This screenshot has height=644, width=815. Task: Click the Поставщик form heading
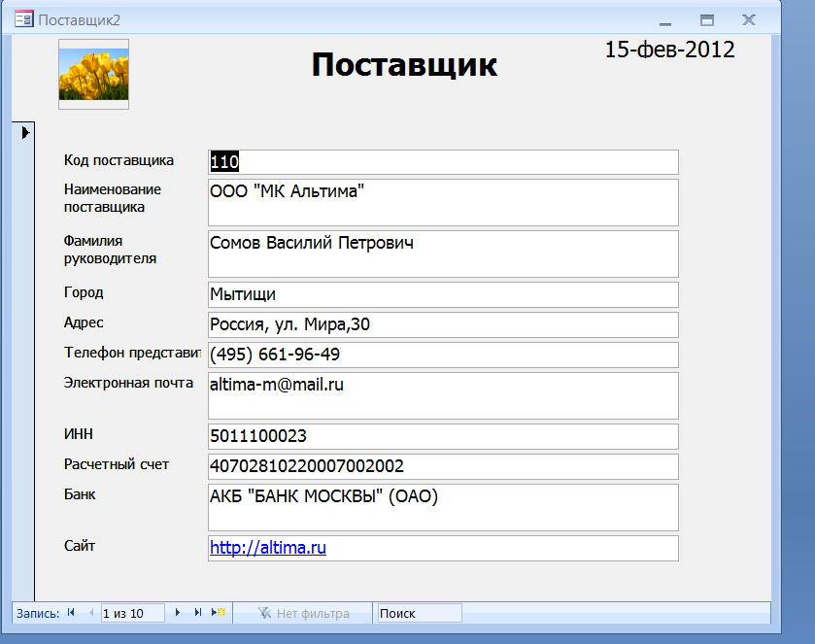pyautogui.click(x=404, y=65)
